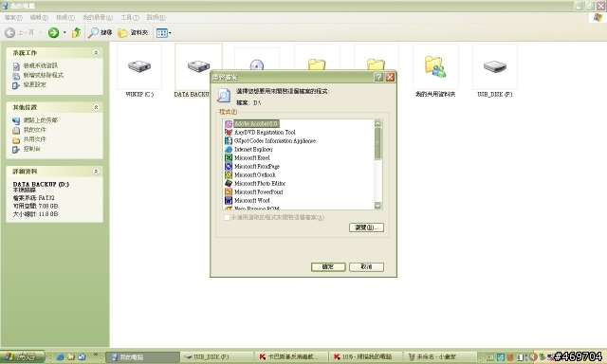The image size is (607, 364).
Task: Open the 檢視 menu
Action: click(x=65, y=17)
